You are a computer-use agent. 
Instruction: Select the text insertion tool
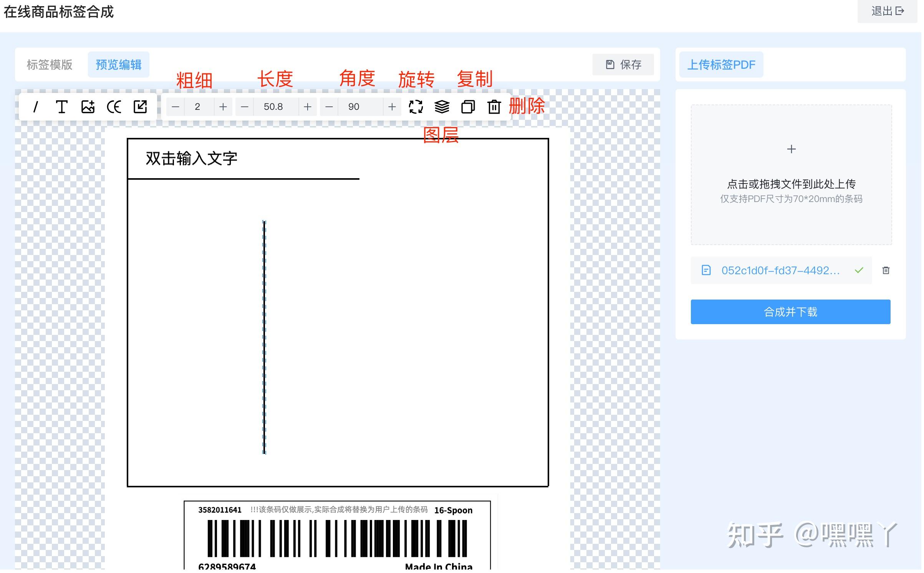coord(62,107)
